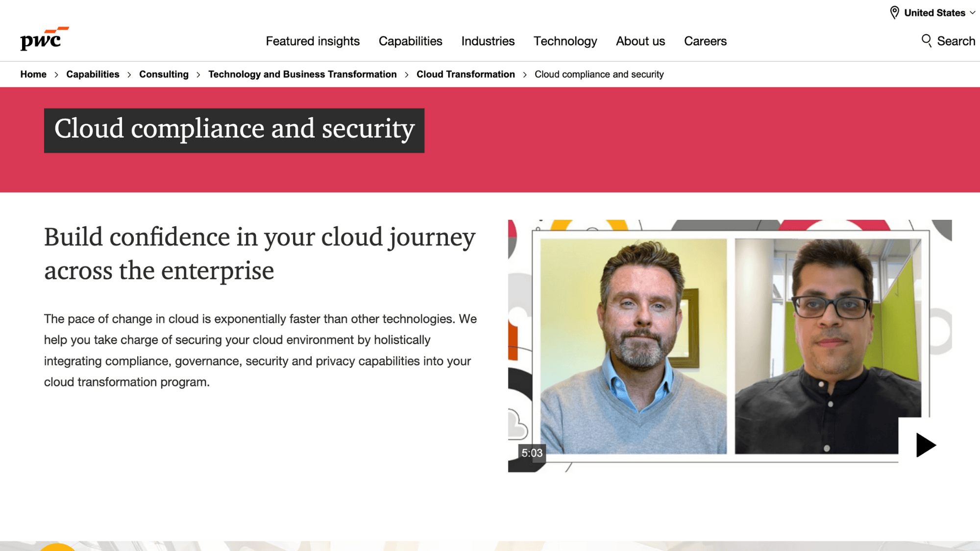Click the video thumbnail with two men

click(730, 345)
